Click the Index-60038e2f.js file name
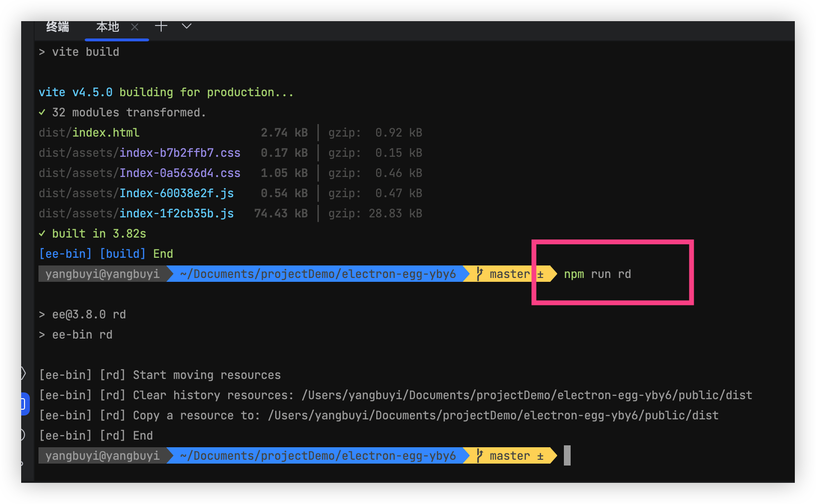This screenshot has height=504, width=816. point(177,193)
